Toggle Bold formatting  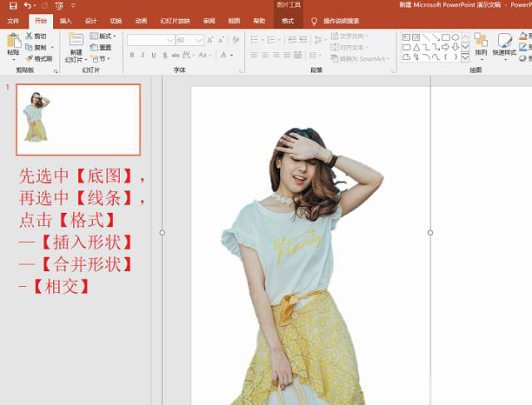tap(131, 56)
